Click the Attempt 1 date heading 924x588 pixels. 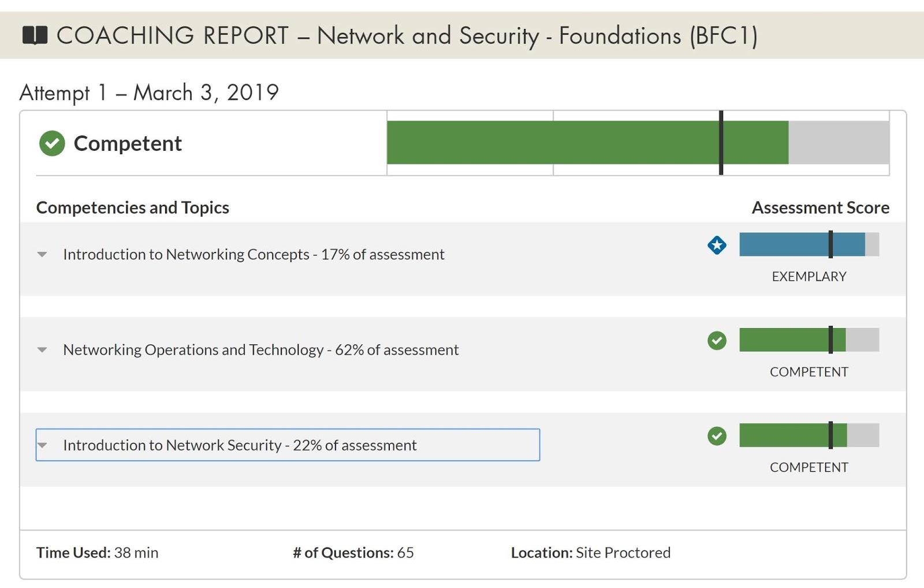tap(149, 93)
